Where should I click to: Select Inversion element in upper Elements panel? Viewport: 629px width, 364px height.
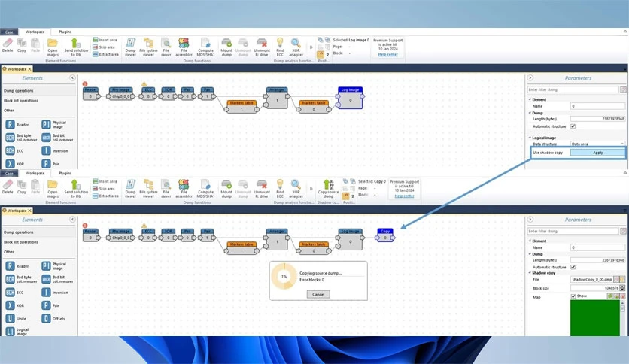click(55, 150)
